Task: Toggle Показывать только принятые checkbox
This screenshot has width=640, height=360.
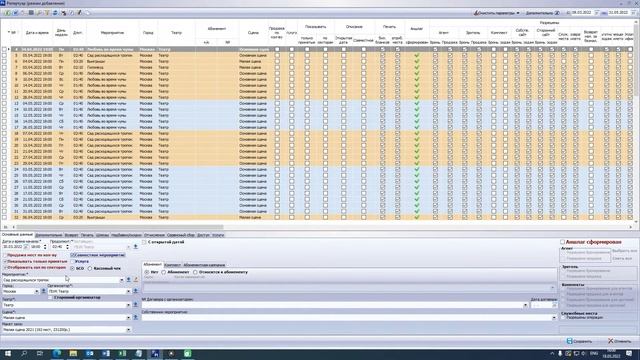Action: coord(5,261)
